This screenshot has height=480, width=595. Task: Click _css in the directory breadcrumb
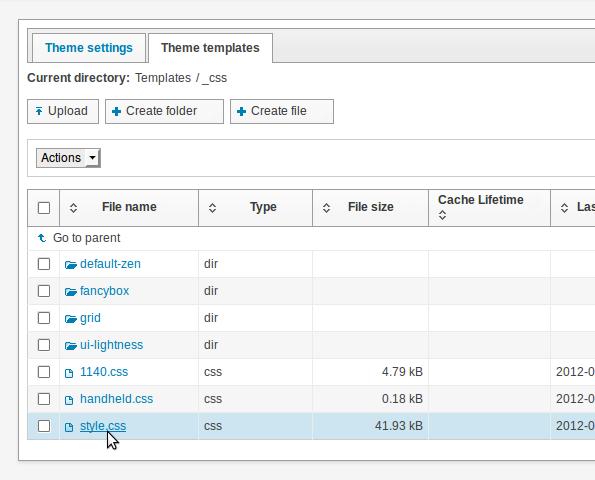(x=214, y=78)
